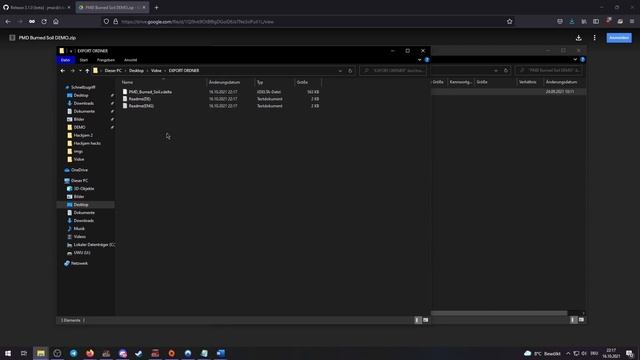The image size is (640, 360).
Task: Open Musik under Dieser PC
Action: pyautogui.click(x=79, y=229)
